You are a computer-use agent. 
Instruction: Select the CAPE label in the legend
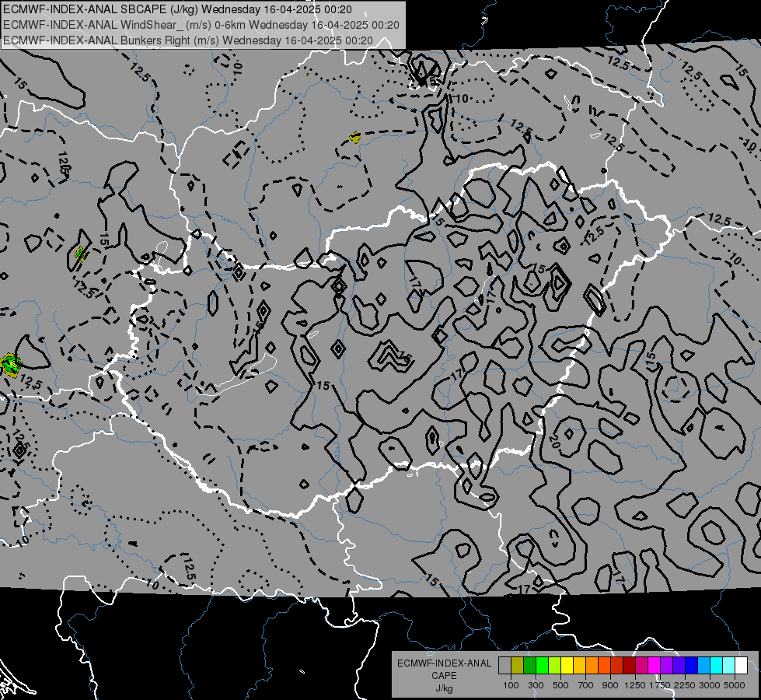coord(444,676)
